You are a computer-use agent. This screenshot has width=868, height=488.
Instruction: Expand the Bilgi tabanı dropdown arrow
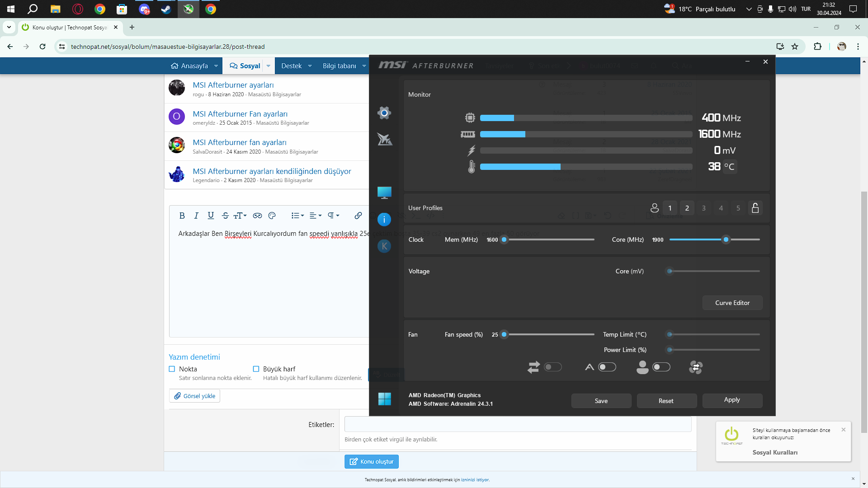coord(364,66)
